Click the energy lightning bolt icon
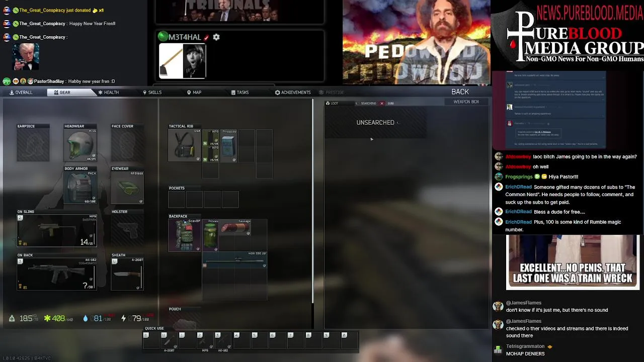This screenshot has height=362, width=644. click(123, 318)
